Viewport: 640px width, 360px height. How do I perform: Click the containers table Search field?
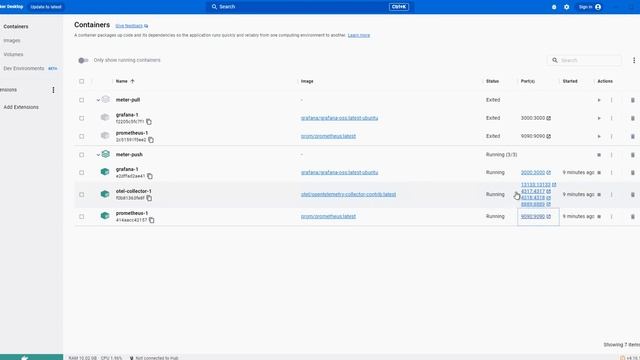(584, 60)
